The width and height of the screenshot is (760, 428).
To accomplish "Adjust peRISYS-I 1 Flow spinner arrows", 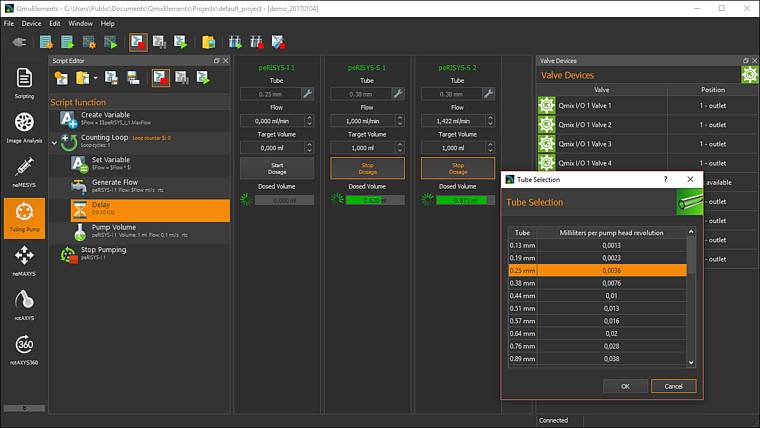I will (309, 120).
